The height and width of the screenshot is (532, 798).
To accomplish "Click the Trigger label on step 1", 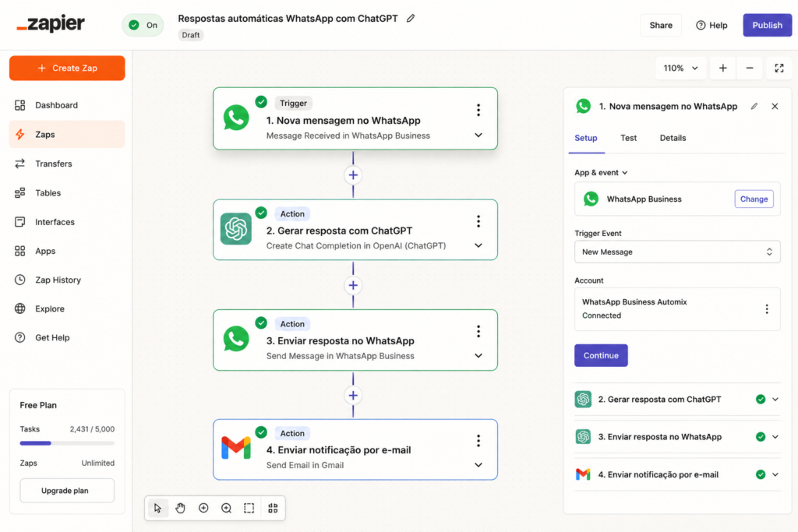I will pyautogui.click(x=293, y=104).
